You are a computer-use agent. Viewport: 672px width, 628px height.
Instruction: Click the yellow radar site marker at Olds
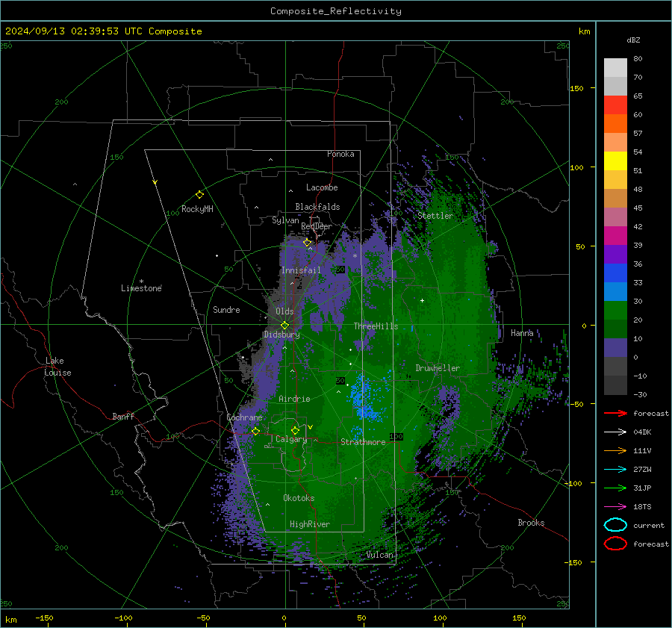tap(284, 325)
